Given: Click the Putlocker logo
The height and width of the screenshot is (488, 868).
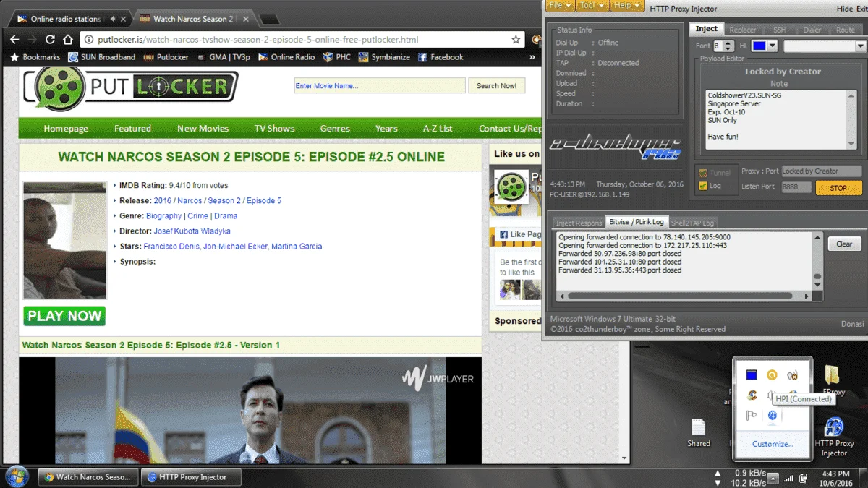Looking at the screenshot, I should click(131, 87).
